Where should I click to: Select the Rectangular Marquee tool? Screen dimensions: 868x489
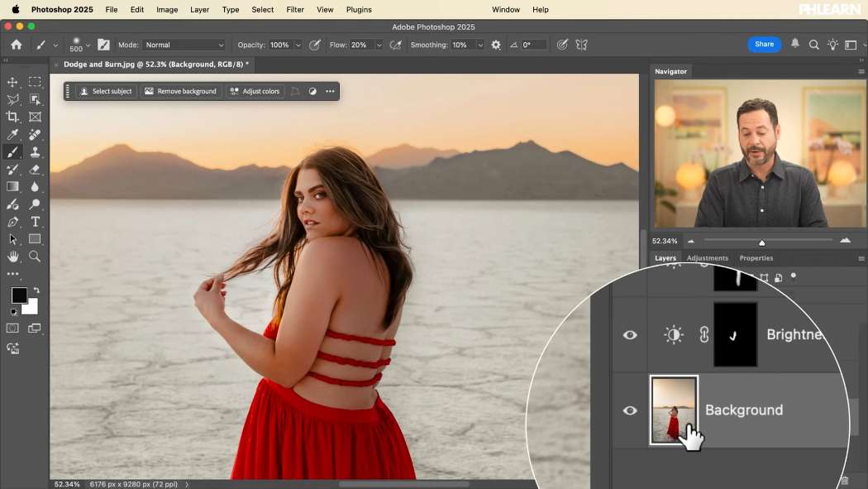(x=35, y=82)
